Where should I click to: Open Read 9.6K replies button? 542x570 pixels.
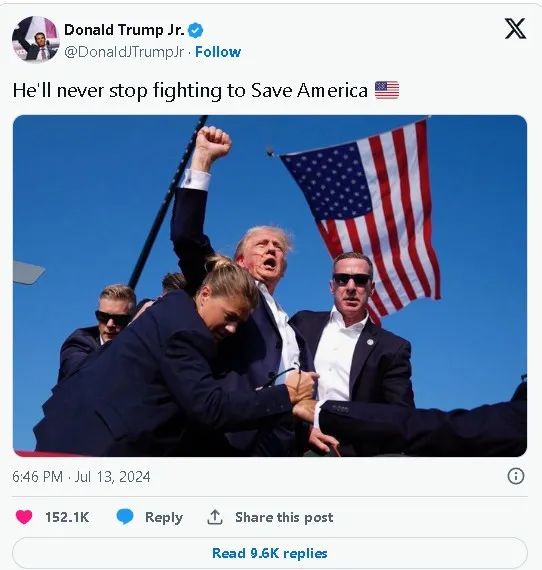click(270, 553)
